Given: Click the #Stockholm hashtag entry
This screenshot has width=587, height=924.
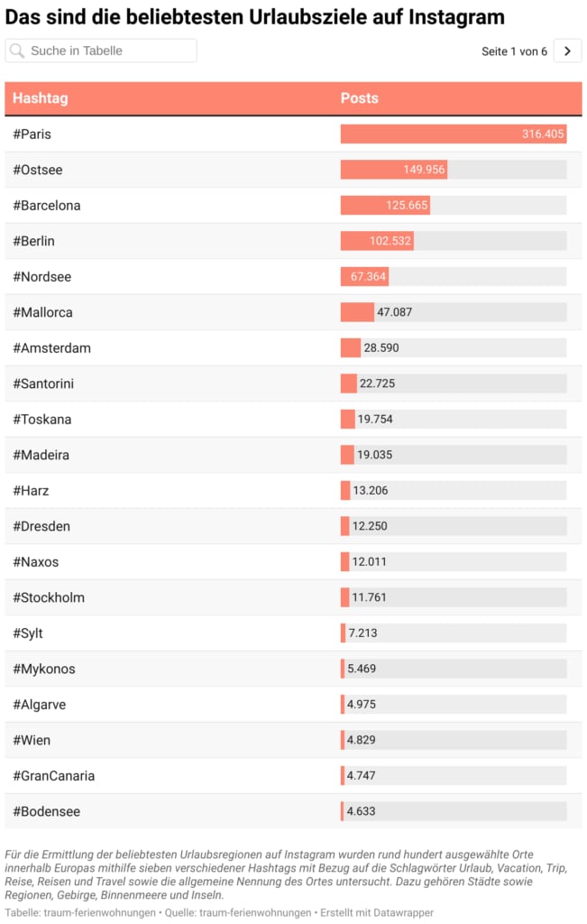Looking at the screenshot, I should tap(49, 597).
